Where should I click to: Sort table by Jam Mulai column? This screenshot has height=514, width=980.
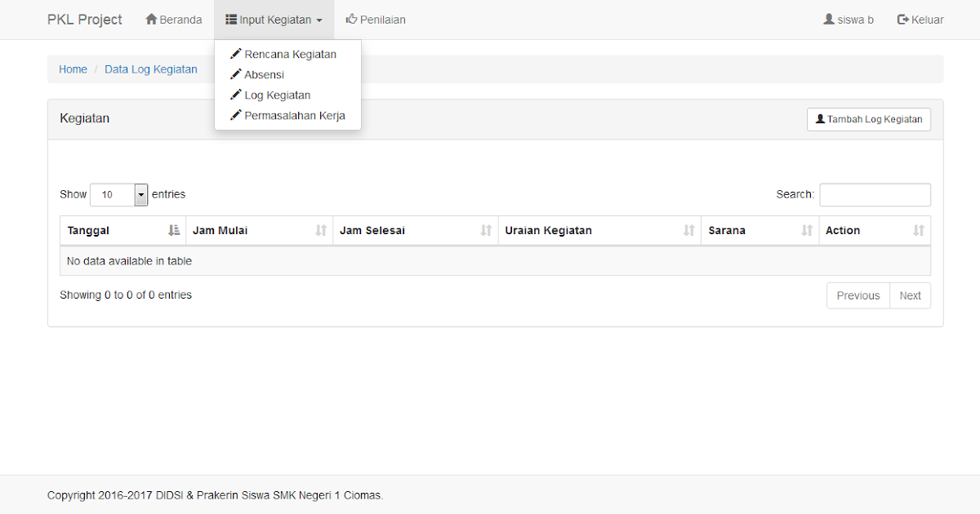pos(259,231)
